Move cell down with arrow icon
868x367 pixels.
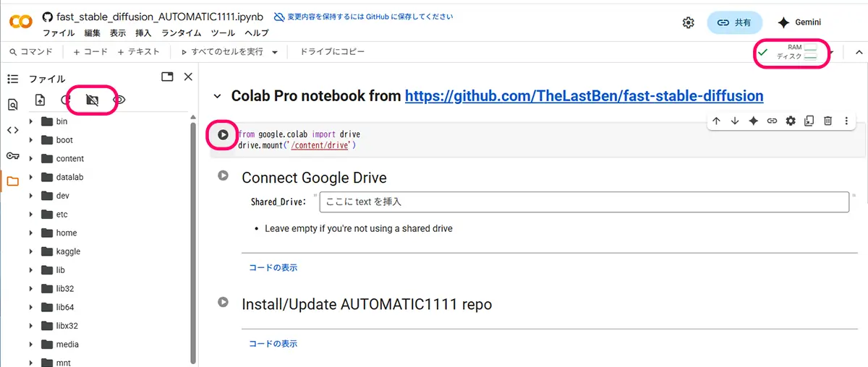pos(735,121)
